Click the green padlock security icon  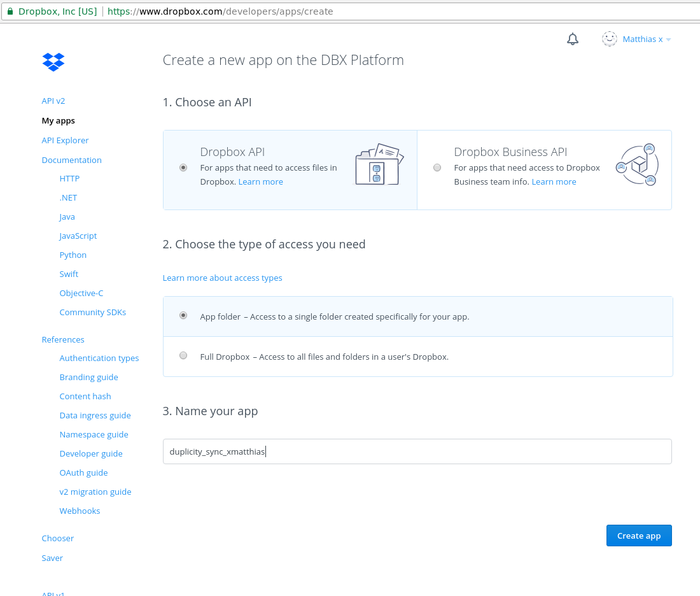10,11
